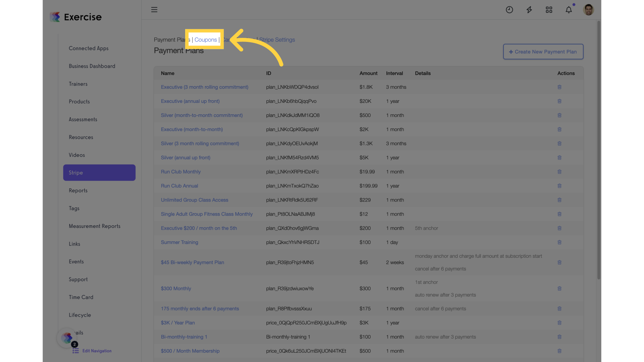Open the notifications bell

point(569,10)
